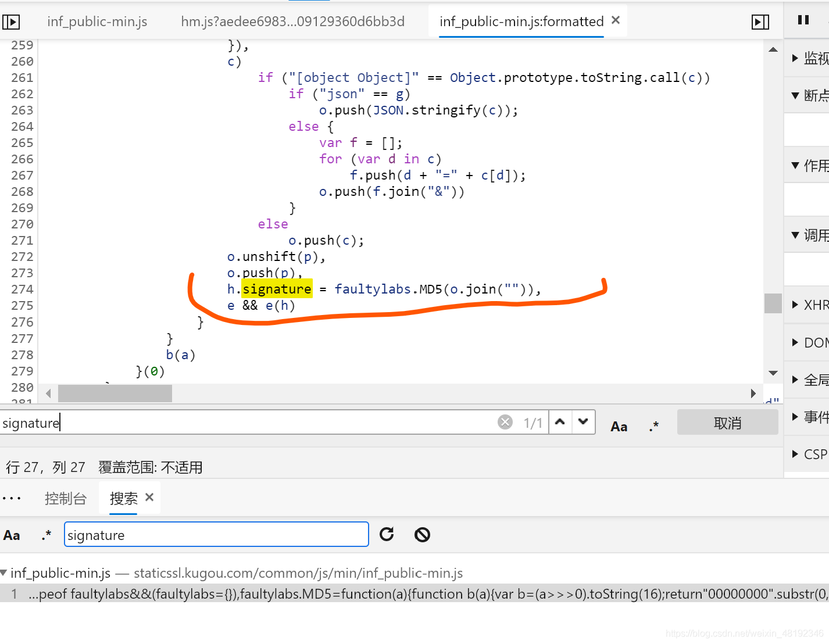The image size is (829, 644).
Task: Toggle the file navigator pane icon
Action: pyautogui.click(x=11, y=22)
